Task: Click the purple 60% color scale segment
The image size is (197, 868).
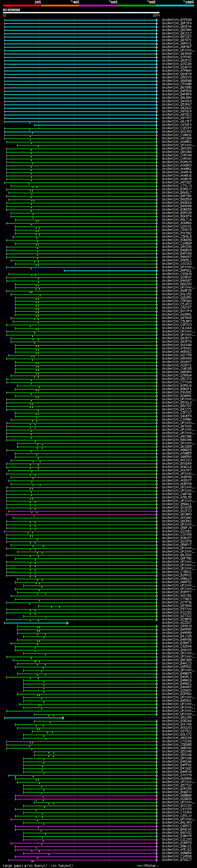Action: [x=98, y=6]
